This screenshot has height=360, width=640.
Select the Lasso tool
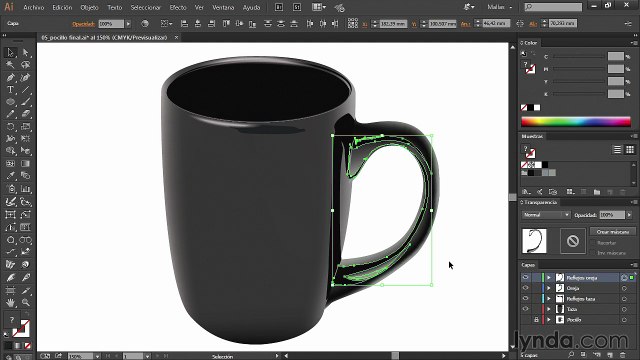pyautogui.click(x=25, y=64)
